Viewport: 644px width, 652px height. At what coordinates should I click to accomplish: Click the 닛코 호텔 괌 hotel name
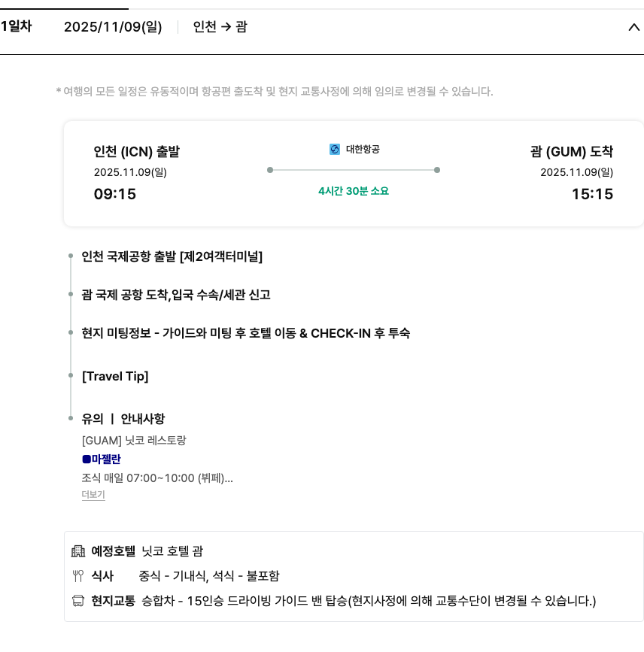172,551
